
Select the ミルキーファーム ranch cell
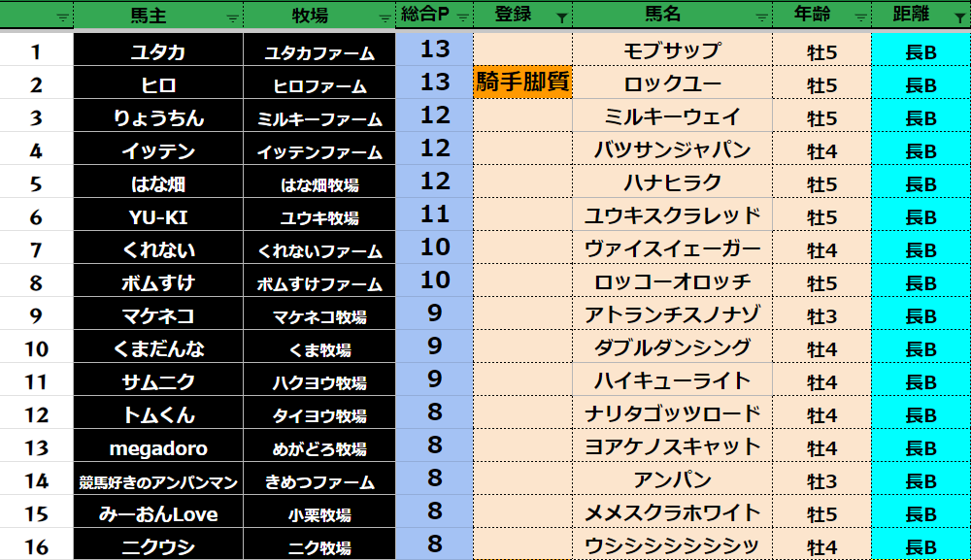tap(319, 118)
